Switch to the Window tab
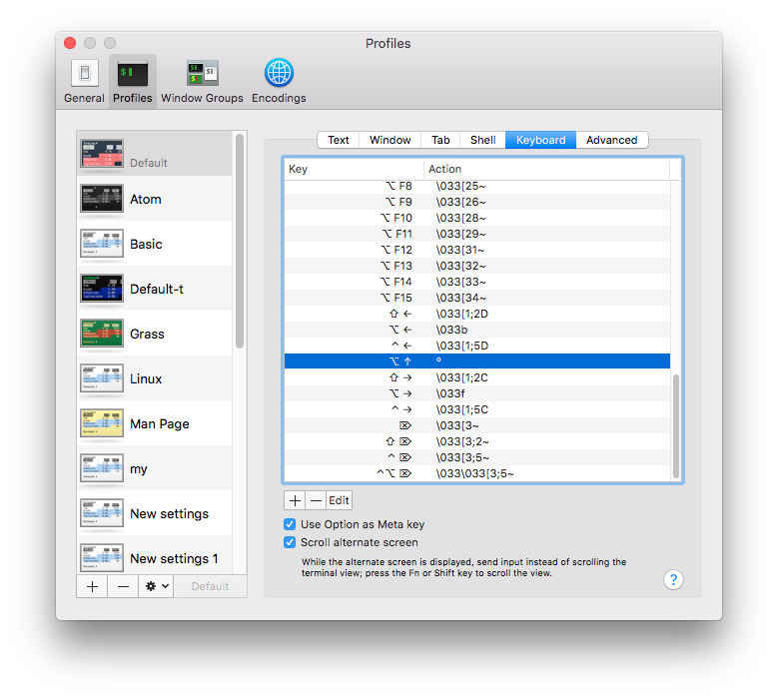Screen dimensions: 778x700 coord(389,140)
